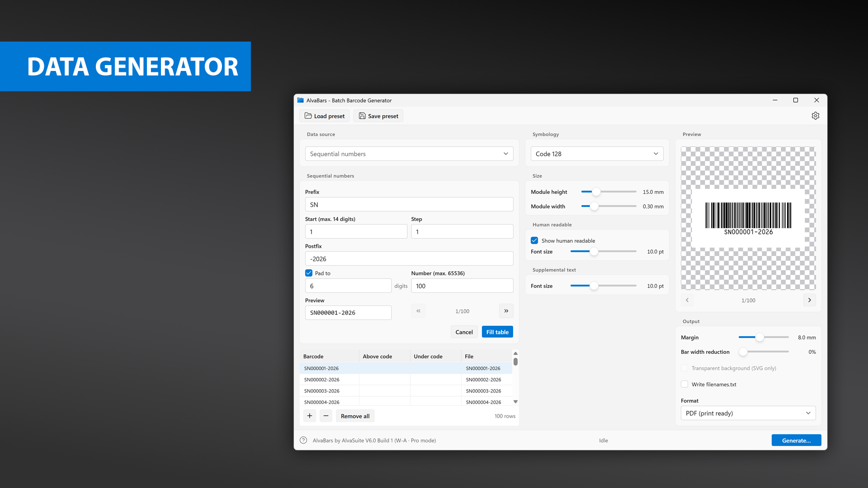The image size is (868, 488).
Task: Click File cell SN000003-2026
Action: point(487,391)
